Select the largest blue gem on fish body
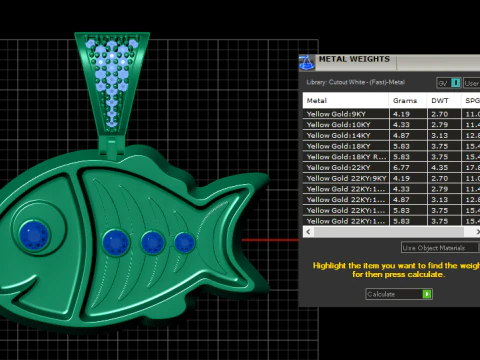Image resolution: width=480 pixels, height=360 pixels. tap(116, 243)
